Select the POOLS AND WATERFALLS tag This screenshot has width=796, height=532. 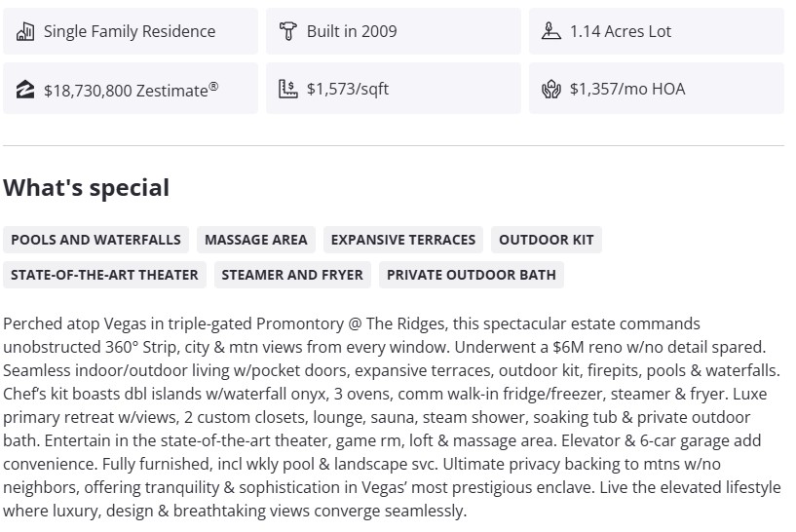tap(95, 240)
